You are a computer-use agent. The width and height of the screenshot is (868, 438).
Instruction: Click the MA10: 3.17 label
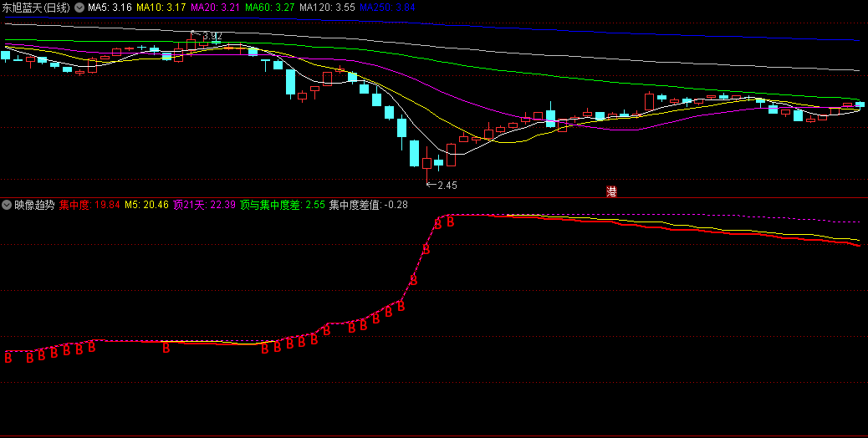pos(161,8)
